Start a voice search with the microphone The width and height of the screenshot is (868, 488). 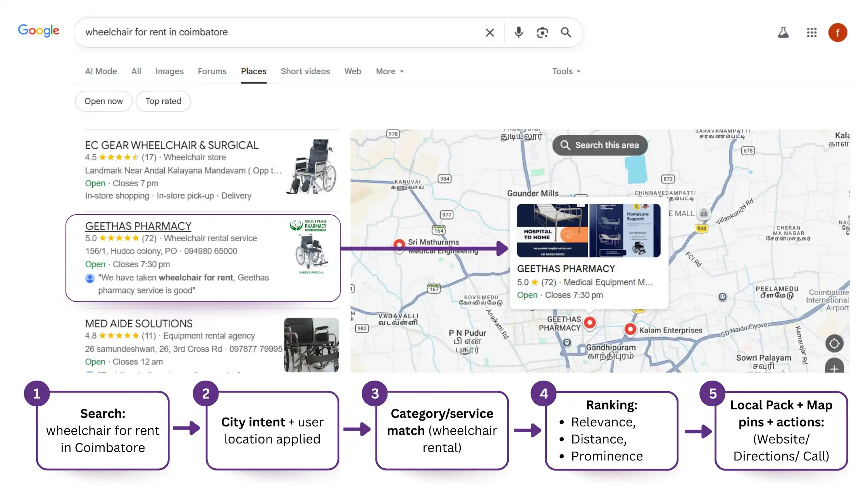(518, 33)
